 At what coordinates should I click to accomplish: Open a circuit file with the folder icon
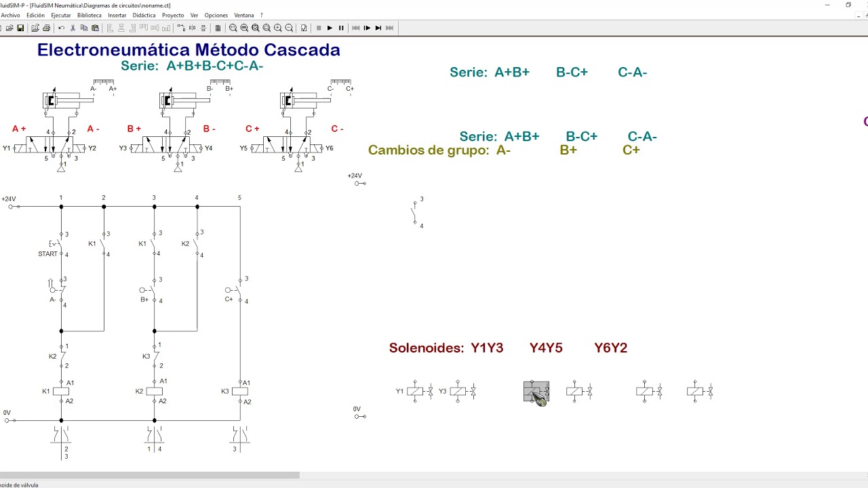pos(9,28)
